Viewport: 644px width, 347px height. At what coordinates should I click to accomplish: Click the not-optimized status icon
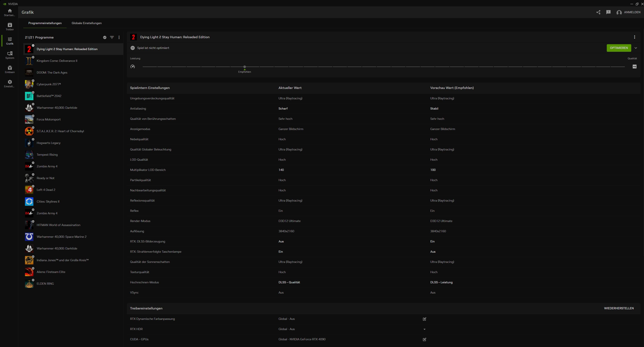coord(133,48)
